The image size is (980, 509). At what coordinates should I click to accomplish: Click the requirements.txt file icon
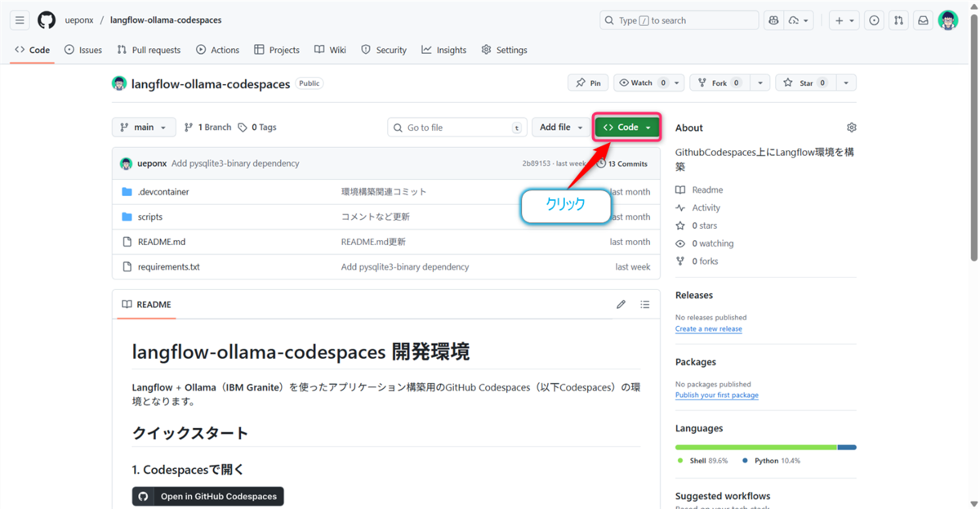tap(127, 267)
